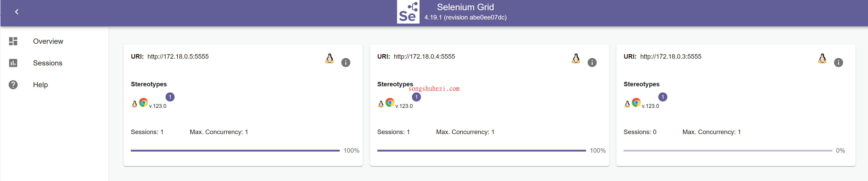Screen dimensions: 868x181
Task: Click the Help question mark icon
Action: pyautogui.click(x=13, y=84)
